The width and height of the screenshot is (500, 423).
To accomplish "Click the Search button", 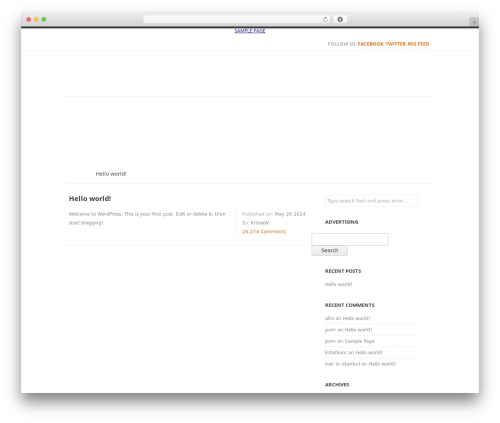I will (329, 251).
